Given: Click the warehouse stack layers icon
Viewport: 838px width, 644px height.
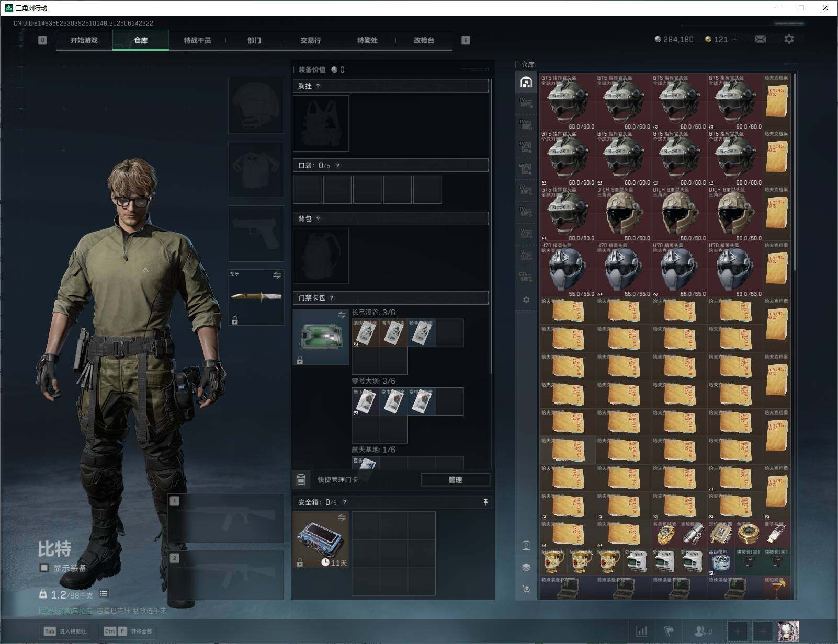Looking at the screenshot, I should click(526, 567).
